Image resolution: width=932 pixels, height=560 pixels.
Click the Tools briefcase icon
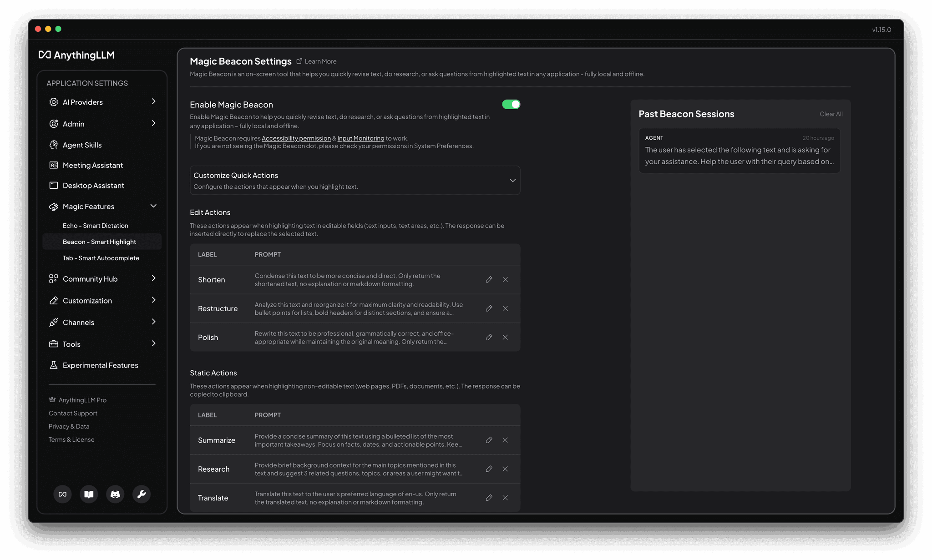point(54,344)
